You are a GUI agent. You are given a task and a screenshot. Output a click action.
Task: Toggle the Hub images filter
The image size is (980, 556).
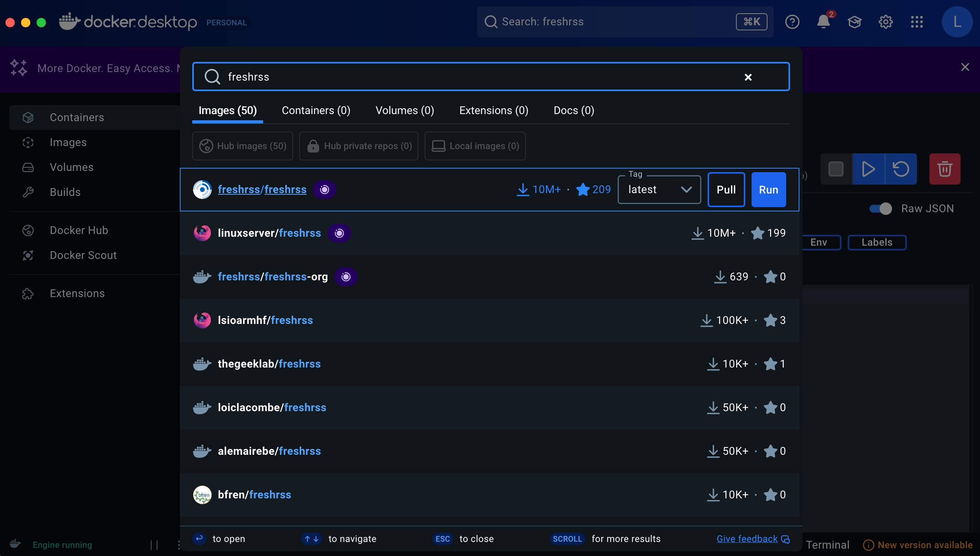[242, 146]
